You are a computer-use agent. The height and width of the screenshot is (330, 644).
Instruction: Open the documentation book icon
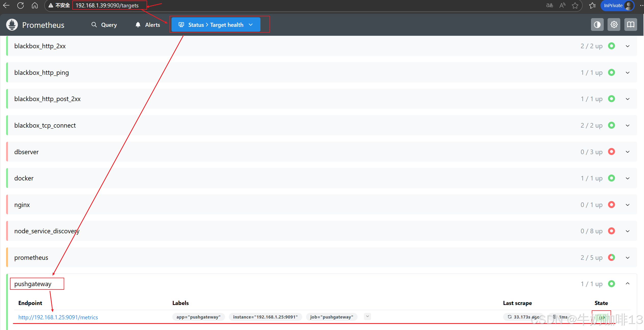coord(630,25)
